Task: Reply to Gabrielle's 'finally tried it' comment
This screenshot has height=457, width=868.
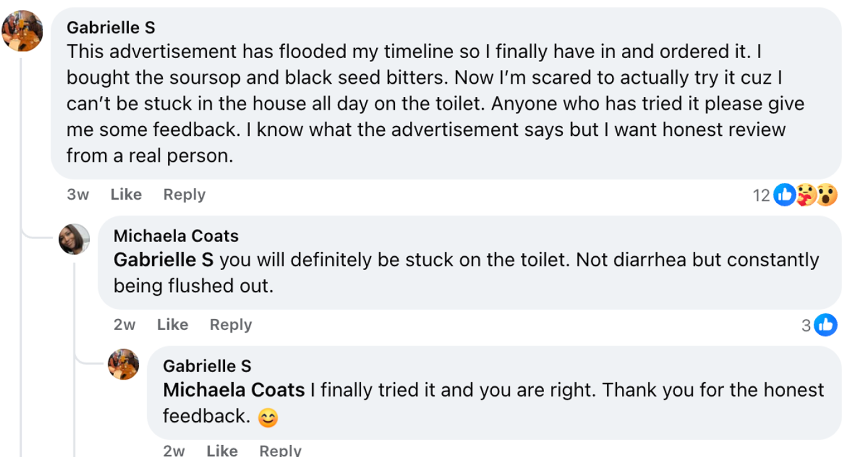Action: [x=280, y=450]
